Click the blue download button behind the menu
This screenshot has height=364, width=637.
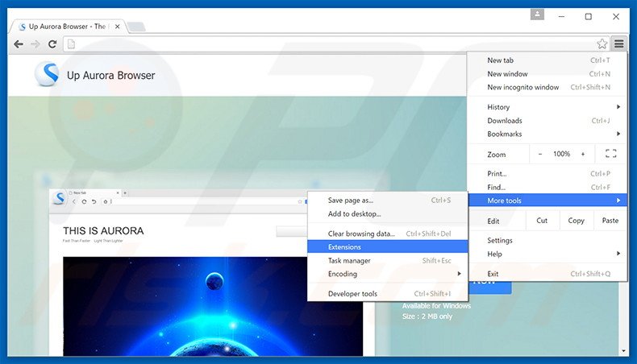click(x=490, y=287)
